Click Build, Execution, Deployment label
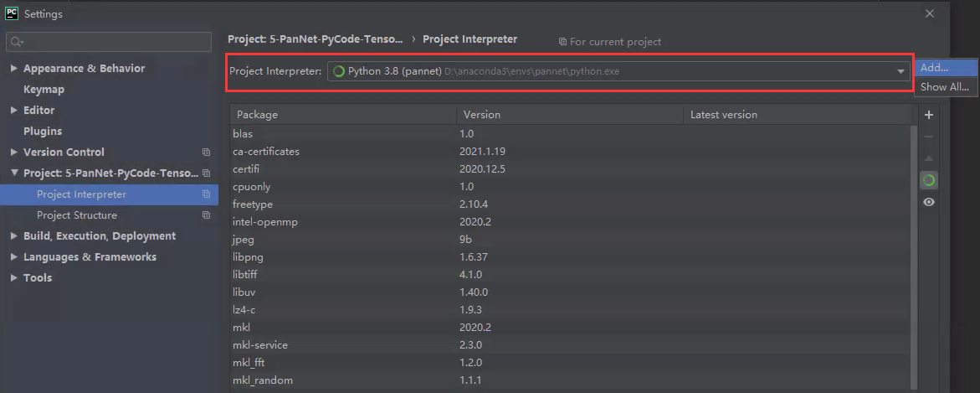 click(x=100, y=236)
